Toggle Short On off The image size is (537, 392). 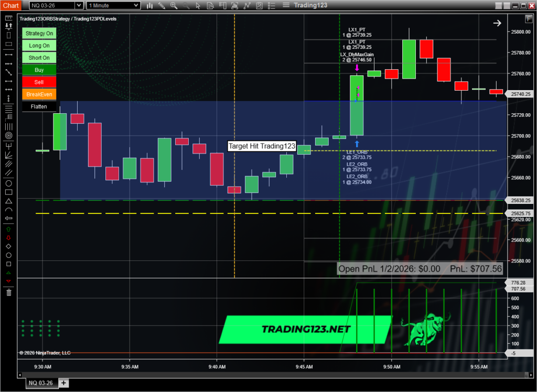(38, 57)
